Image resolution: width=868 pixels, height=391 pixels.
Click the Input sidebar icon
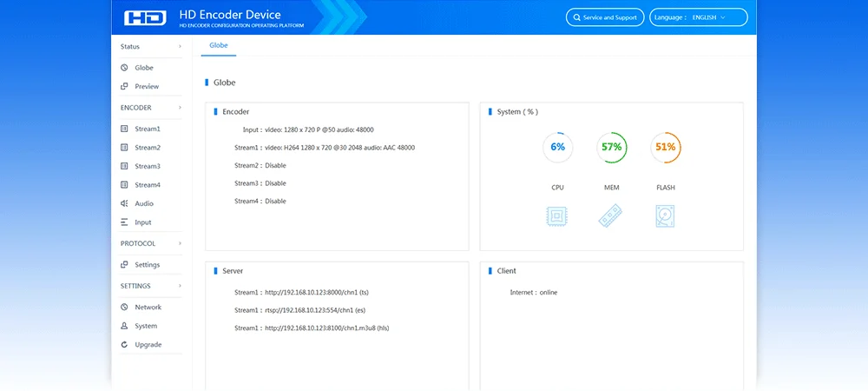tap(124, 222)
